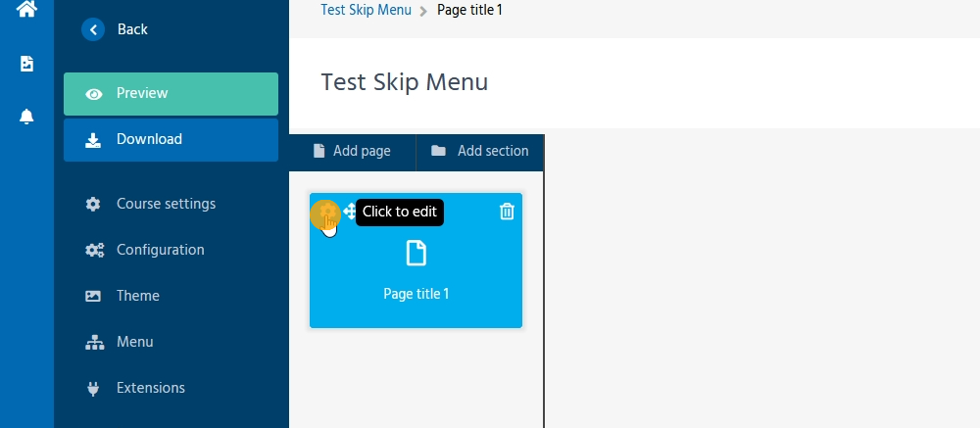Screen dimensions: 980x428
Task: Click Add section in the toolbar
Action: click(480, 151)
